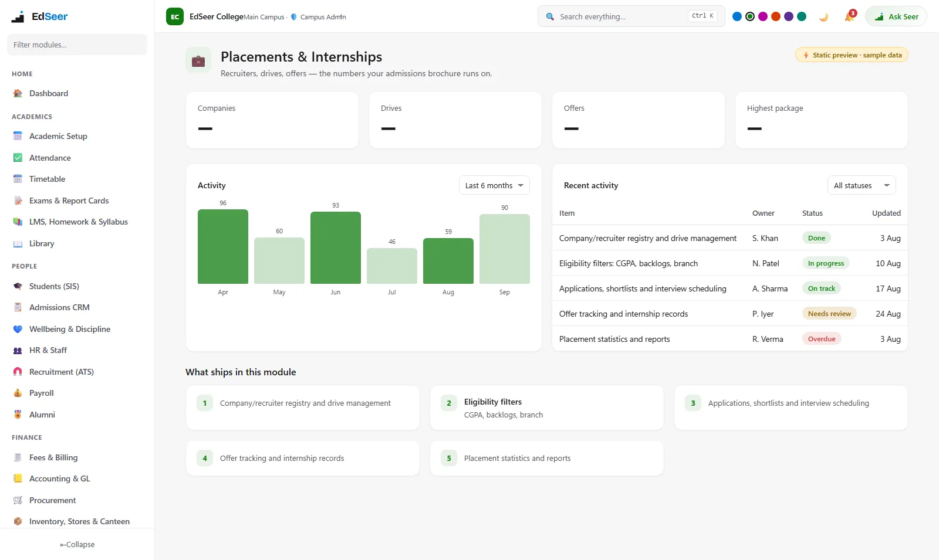This screenshot has height=560, width=939.
Task: Go to Library module
Action: (77, 243)
